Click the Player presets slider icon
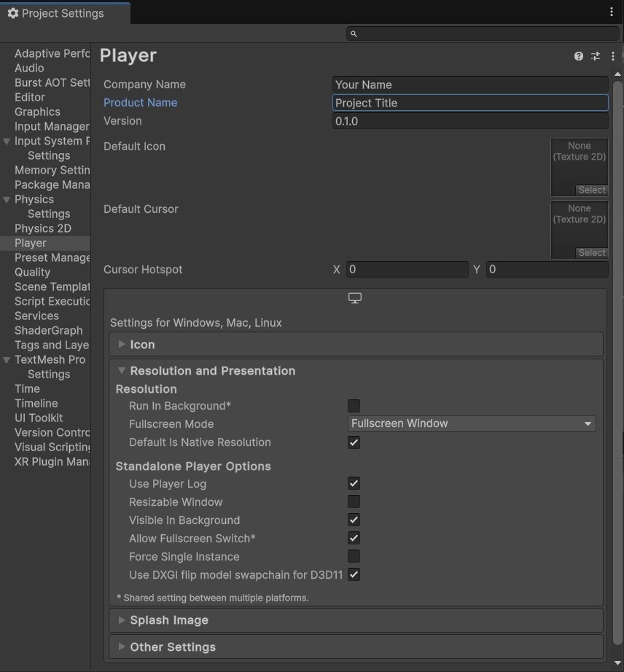 click(x=596, y=56)
